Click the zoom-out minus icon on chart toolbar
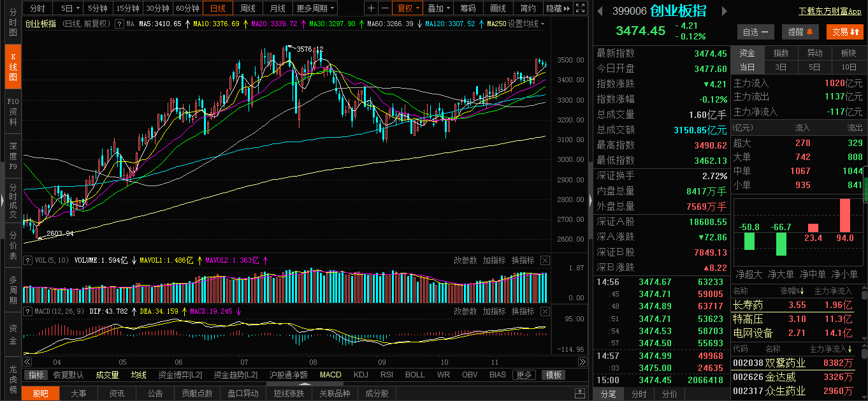 click(x=385, y=8)
